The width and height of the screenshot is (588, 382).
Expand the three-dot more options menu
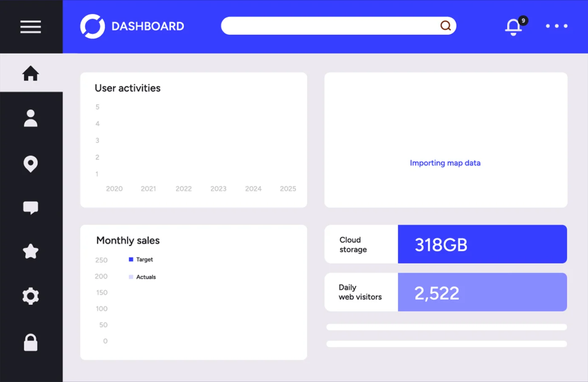tap(556, 26)
